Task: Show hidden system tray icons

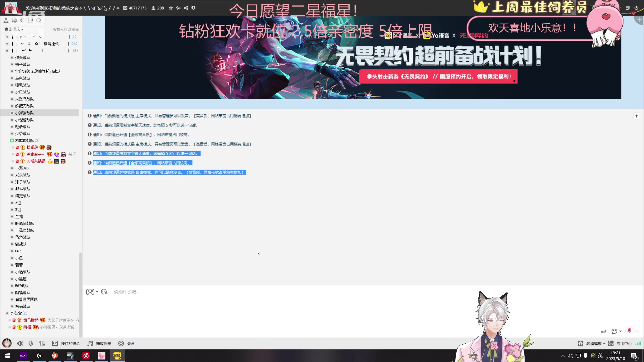Action: coord(563,356)
